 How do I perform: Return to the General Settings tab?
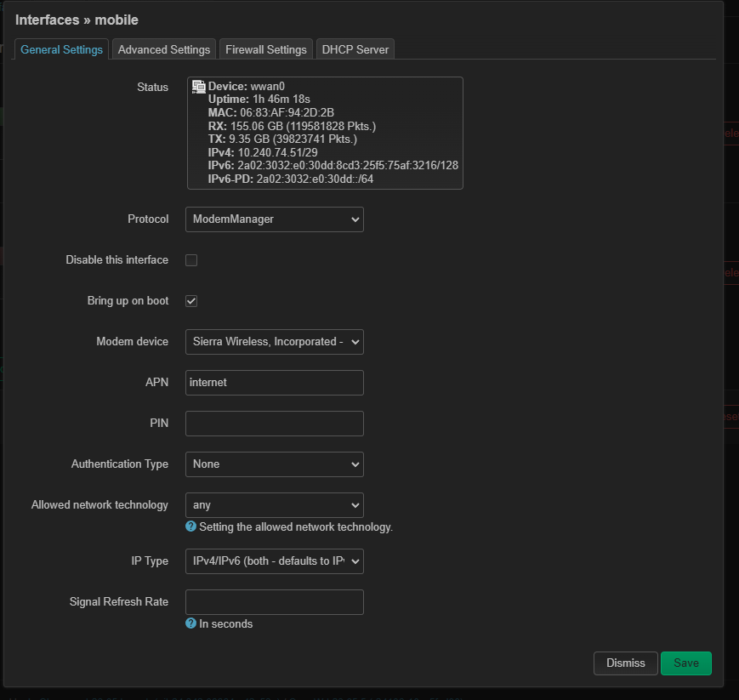pyautogui.click(x=61, y=48)
